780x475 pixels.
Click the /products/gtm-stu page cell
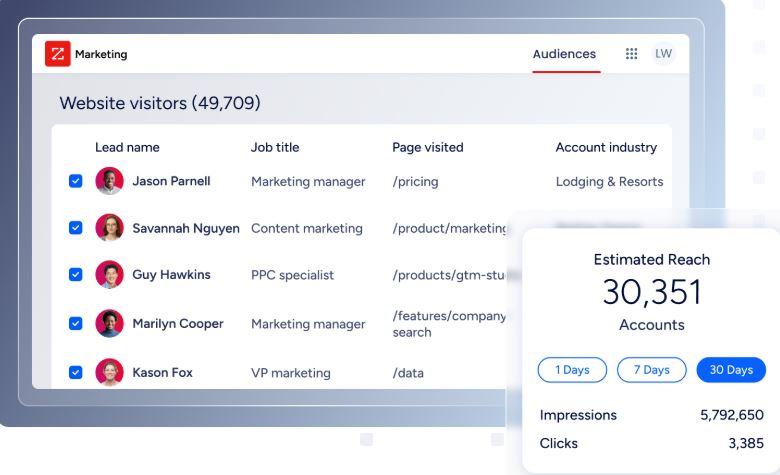(449, 275)
